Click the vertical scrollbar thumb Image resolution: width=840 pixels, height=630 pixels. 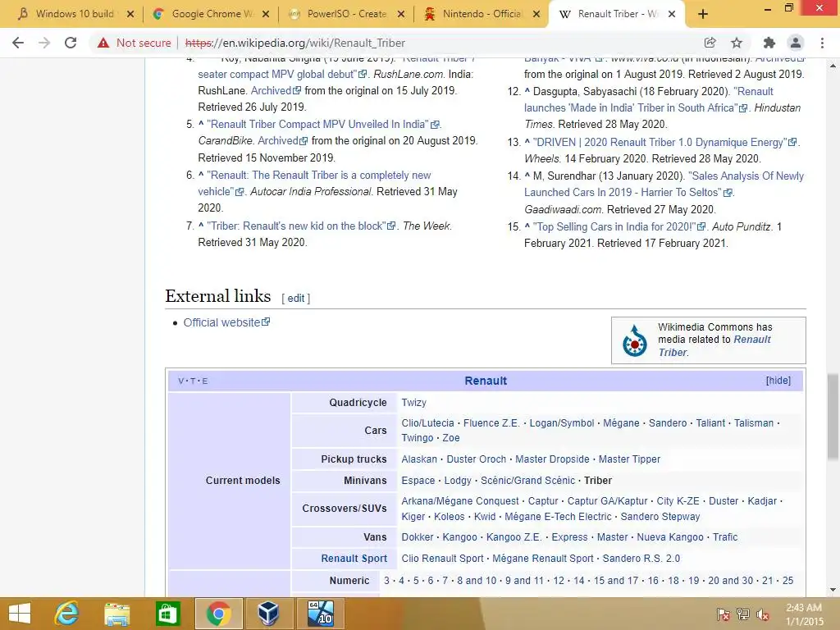pos(833,417)
